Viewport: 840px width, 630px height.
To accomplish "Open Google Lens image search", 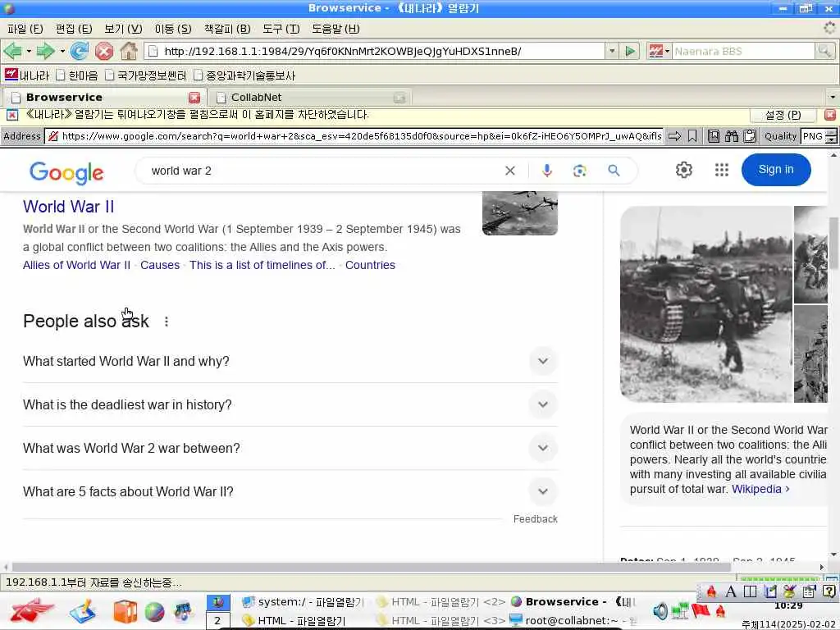I will [x=579, y=171].
